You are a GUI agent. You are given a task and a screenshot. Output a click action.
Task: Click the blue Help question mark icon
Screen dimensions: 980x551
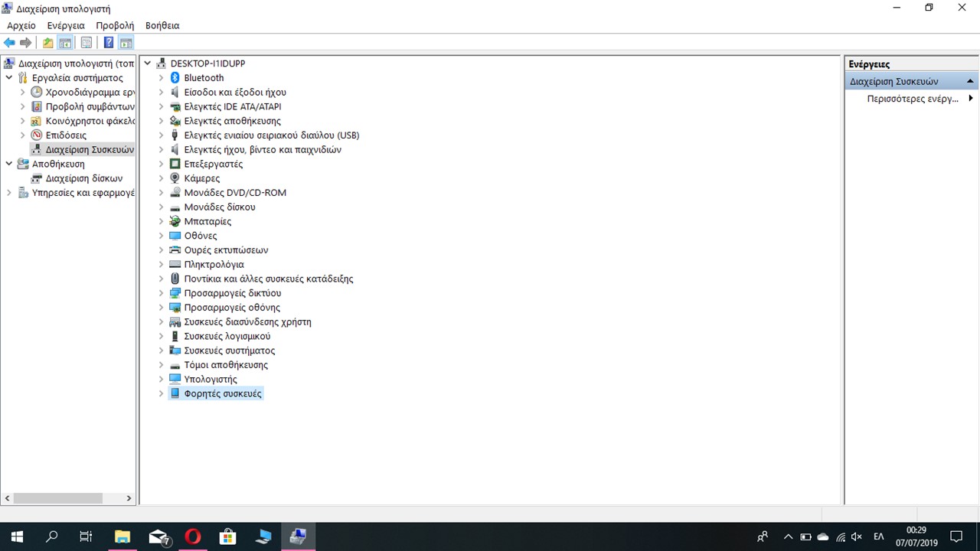click(x=109, y=43)
